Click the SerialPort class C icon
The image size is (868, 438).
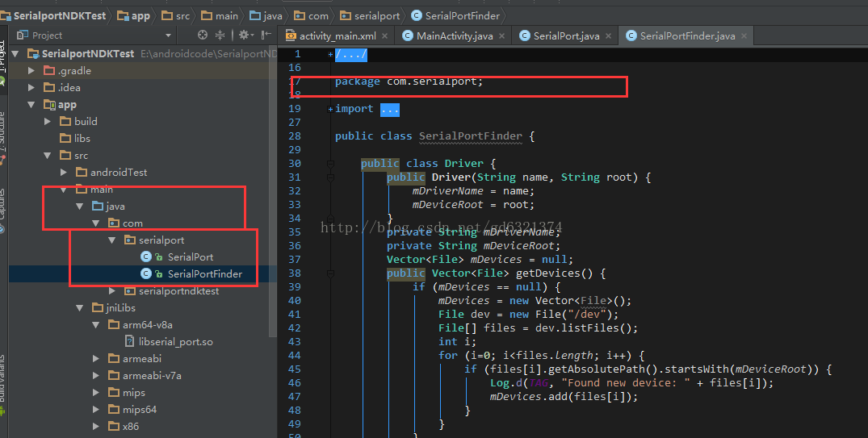[x=146, y=257]
